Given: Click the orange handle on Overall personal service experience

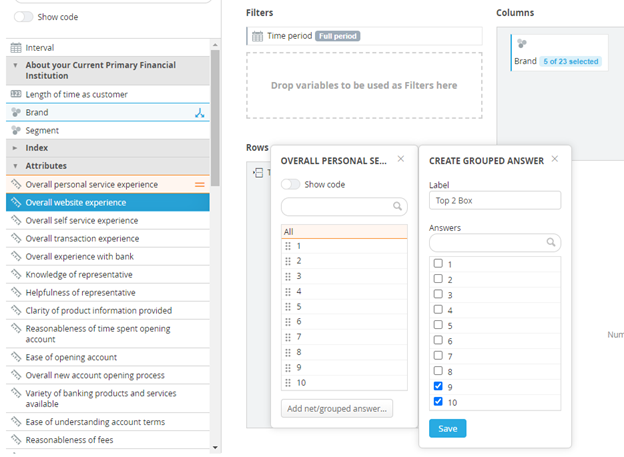Looking at the screenshot, I should [x=200, y=185].
